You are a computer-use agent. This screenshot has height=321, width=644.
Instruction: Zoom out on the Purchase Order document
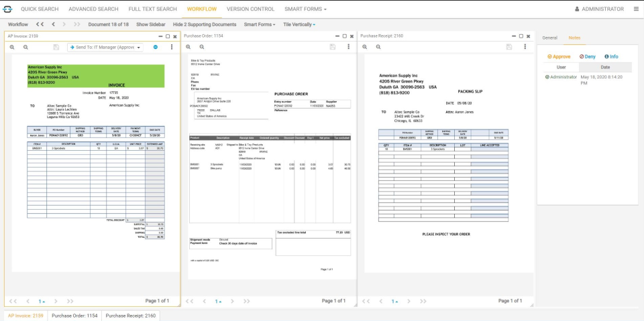pos(202,47)
